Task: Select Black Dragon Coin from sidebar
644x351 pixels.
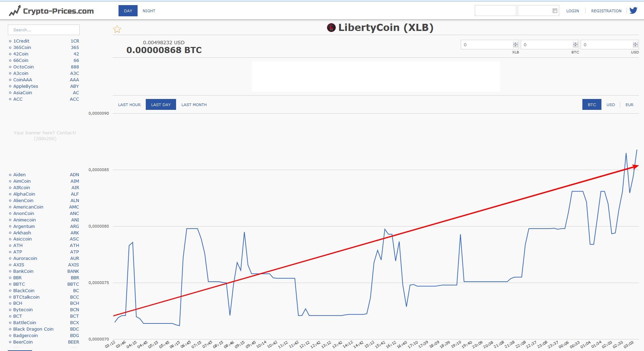Action: pos(33,329)
